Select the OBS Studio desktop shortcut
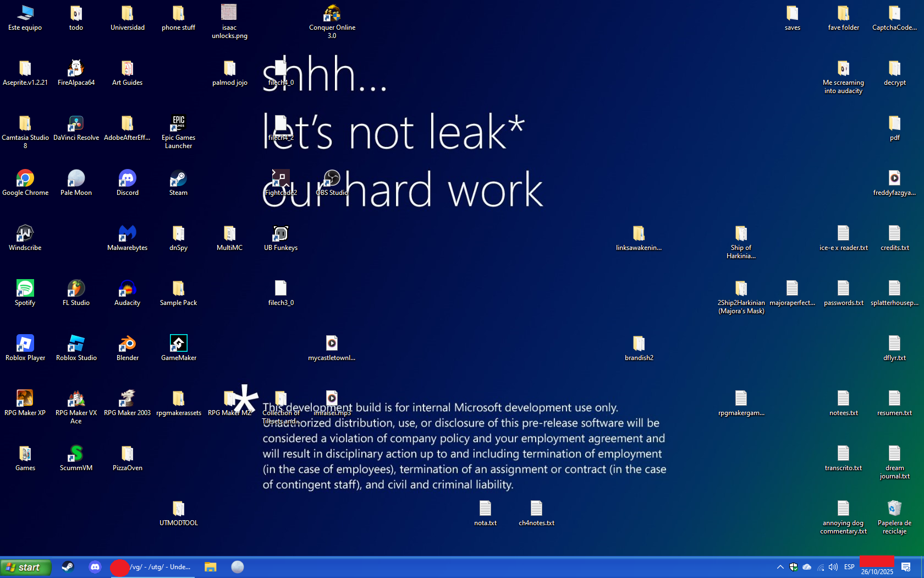Screen dimensions: 924x578 pos(332,183)
